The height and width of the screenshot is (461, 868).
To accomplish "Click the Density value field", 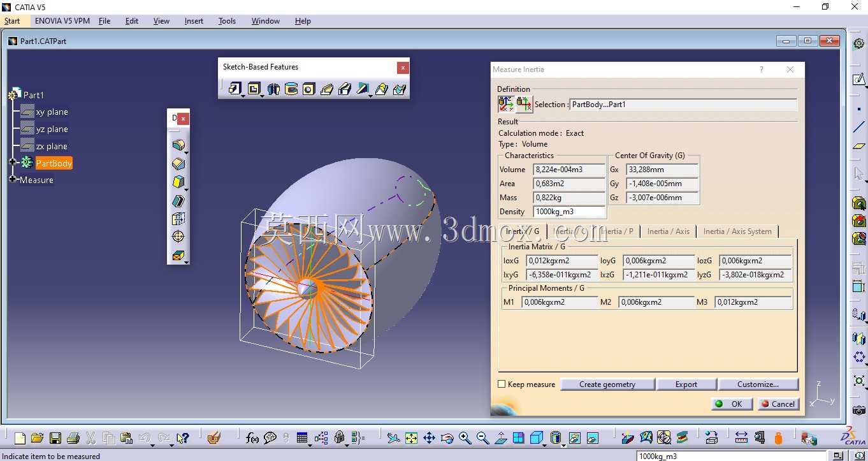I will pos(570,212).
